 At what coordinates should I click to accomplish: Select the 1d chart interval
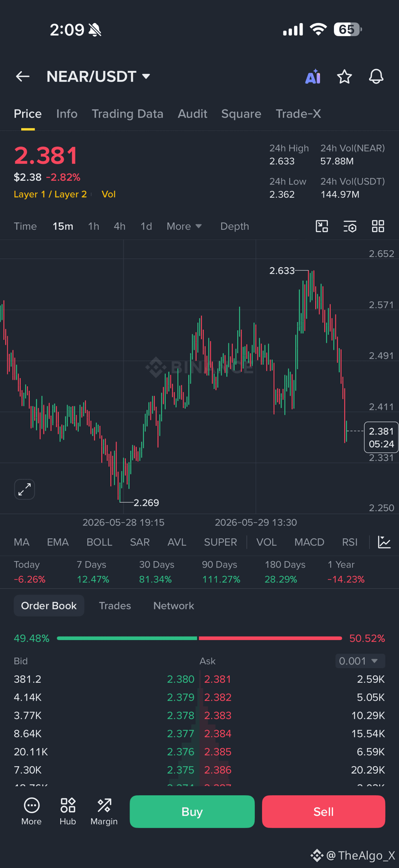(146, 226)
